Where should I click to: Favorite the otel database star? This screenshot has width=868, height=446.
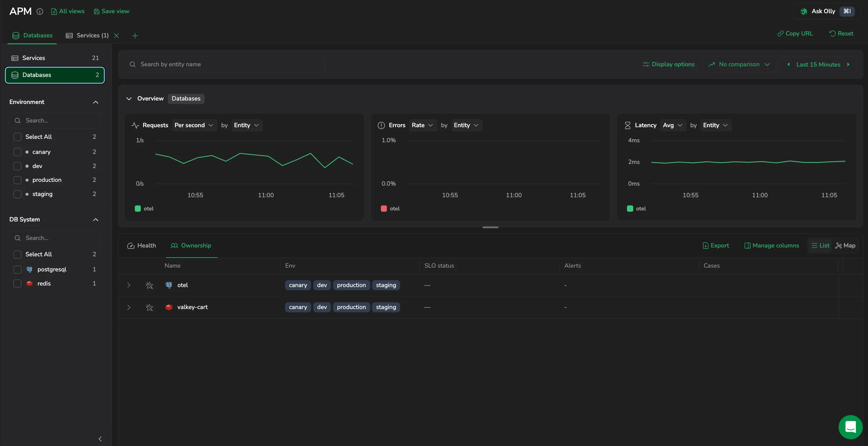(x=150, y=285)
